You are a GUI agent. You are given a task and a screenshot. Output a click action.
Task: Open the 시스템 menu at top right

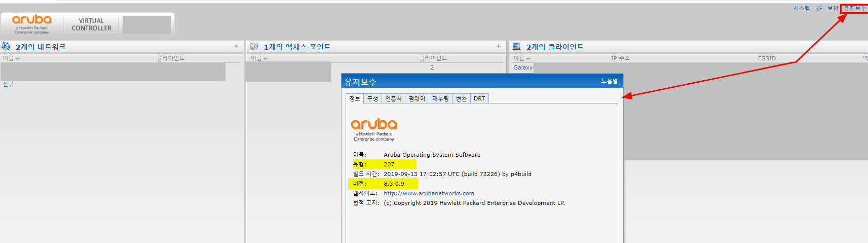point(802,9)
